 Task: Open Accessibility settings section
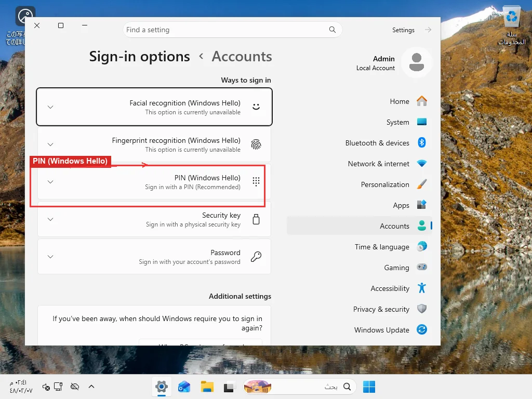click(x=360, y=288)
